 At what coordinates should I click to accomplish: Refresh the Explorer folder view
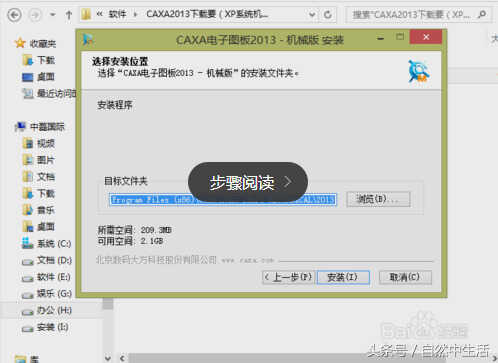[x=328, y=15]
